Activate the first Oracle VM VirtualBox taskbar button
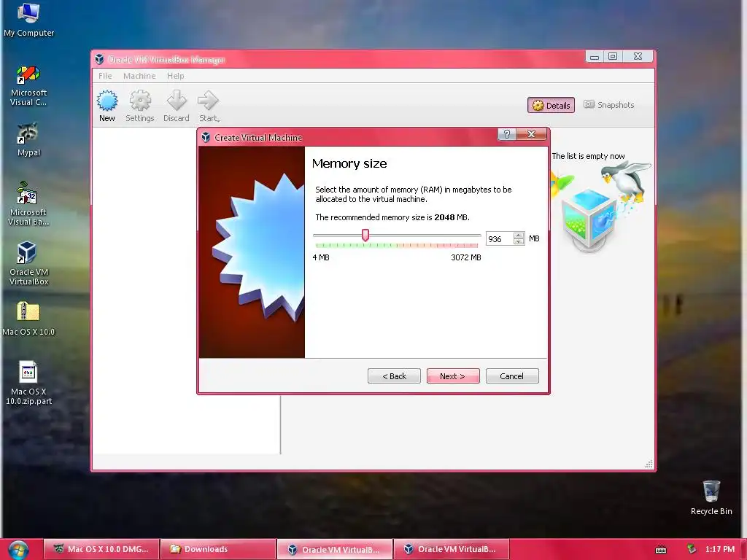This screenshot has height=560, width=747. 334,549
